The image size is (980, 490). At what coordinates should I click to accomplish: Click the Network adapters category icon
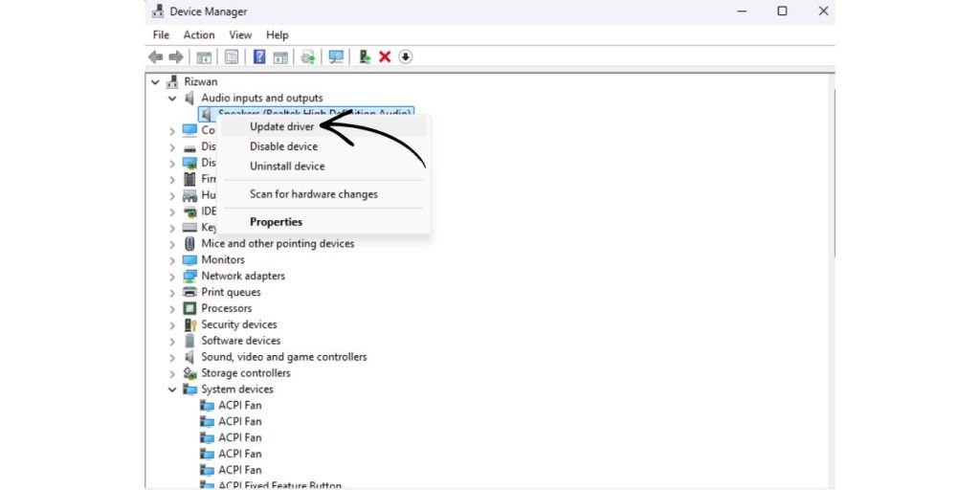click(189, 276)
